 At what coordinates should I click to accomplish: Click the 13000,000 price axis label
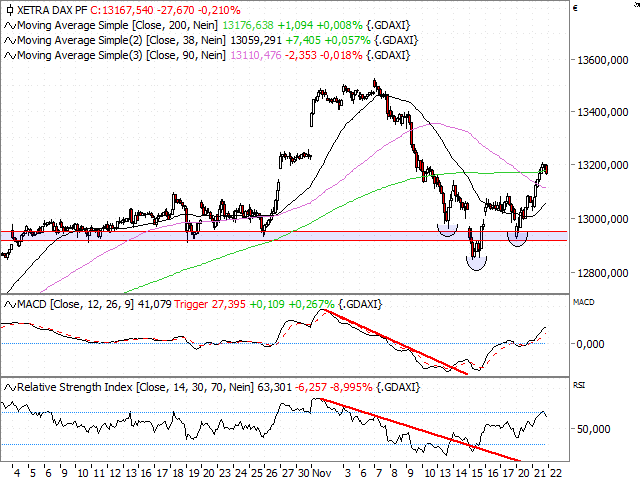click(x=602, y=219)
